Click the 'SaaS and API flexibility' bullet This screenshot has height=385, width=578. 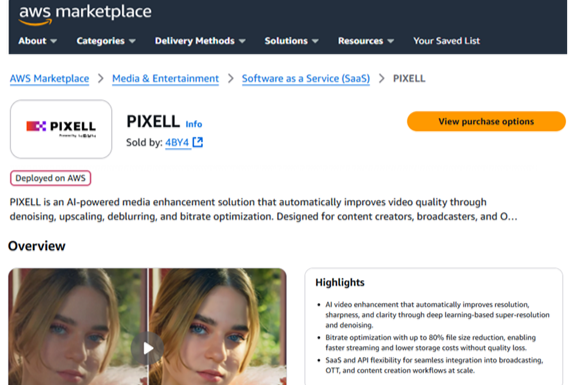pos(434,365)
